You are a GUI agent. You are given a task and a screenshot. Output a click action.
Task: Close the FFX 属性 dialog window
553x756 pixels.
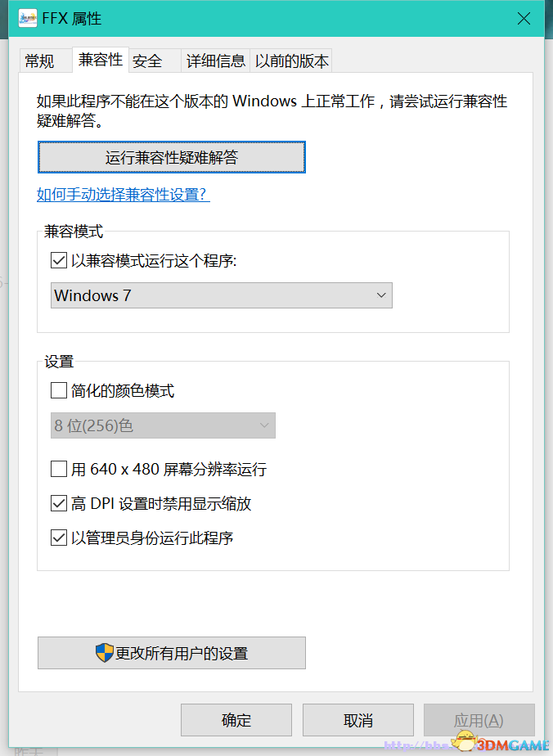[524, 18]
